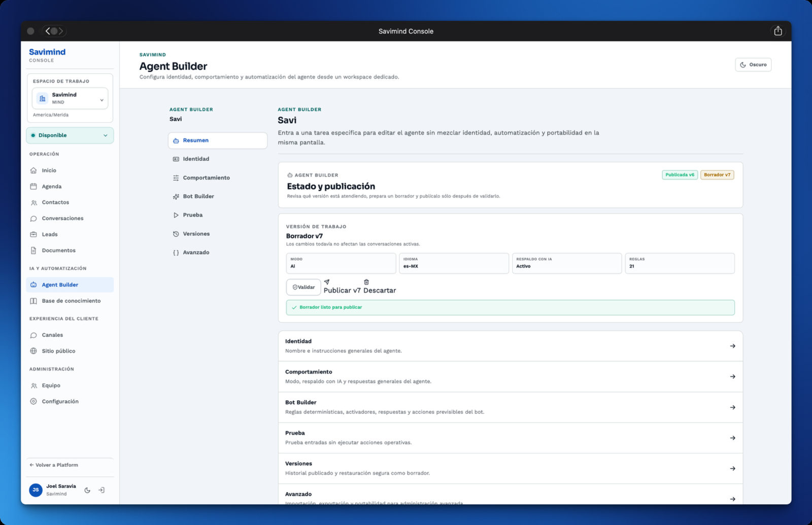
Task: Click the Prueba play tab in section nav
Action: tap(217, 215)
